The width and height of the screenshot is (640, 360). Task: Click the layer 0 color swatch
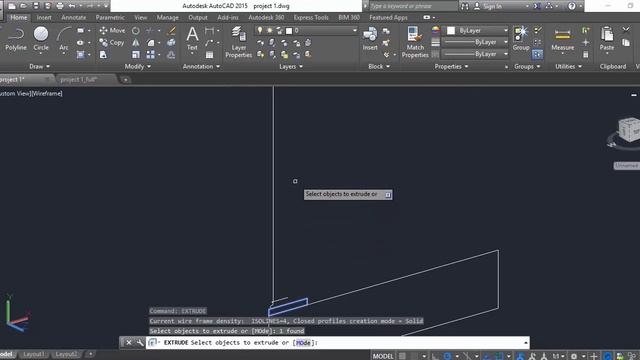coord(289,31)
